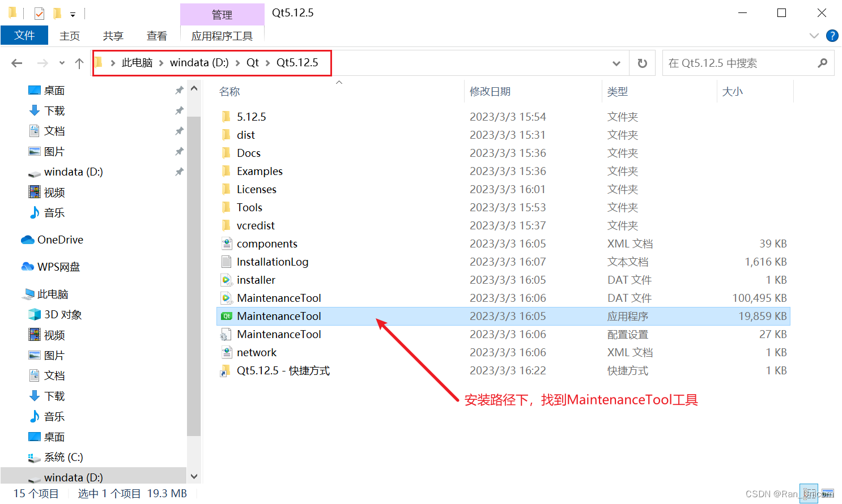Click the MaintenanceTool configuration settings file icon

(226, 334)
